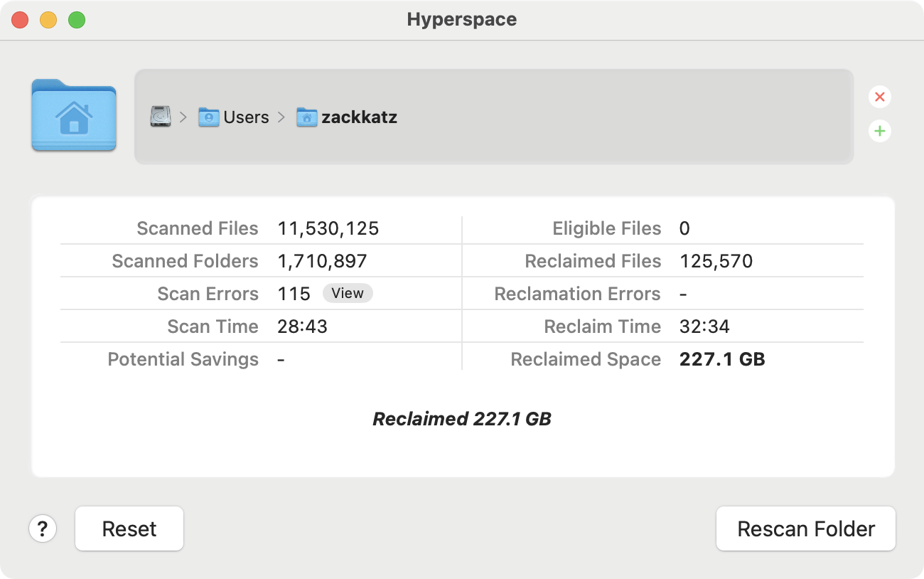
Task: Click the Hyperspace window title
Action: [462, 20]
